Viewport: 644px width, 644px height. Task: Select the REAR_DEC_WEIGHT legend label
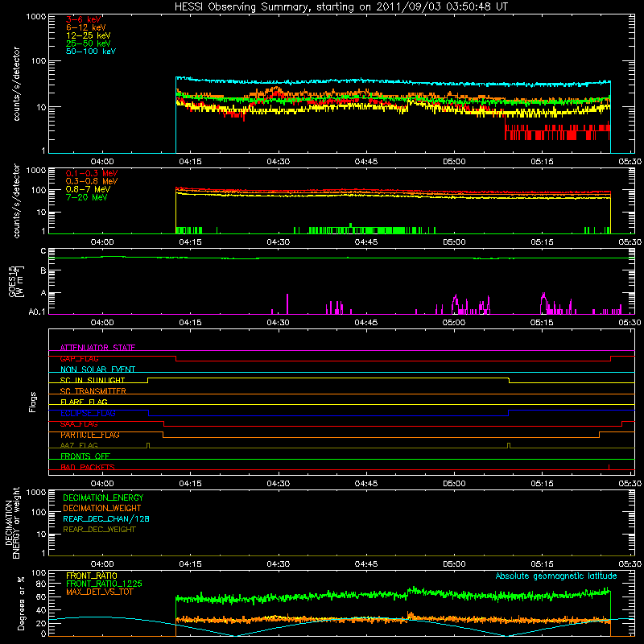[99, 530]
